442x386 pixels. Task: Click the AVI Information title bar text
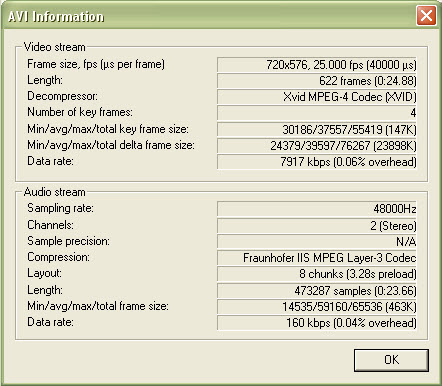coord(56,17)
